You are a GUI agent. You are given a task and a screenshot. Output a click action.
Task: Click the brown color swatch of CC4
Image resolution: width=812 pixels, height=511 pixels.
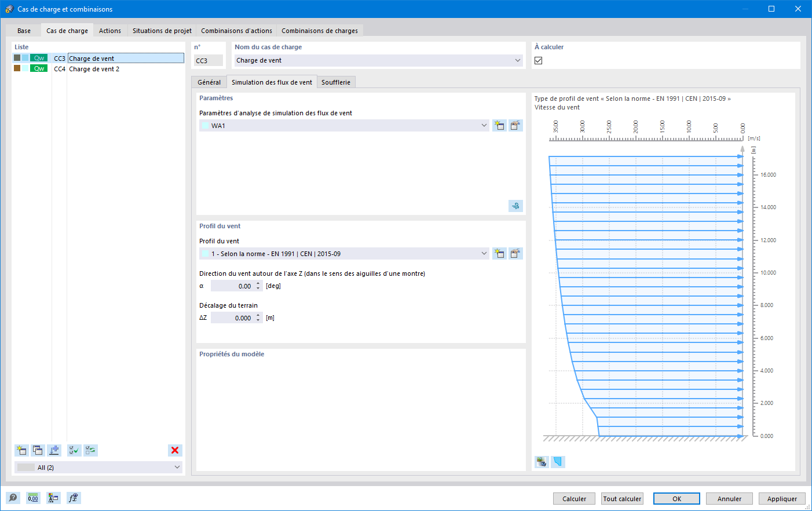[17, 68]
